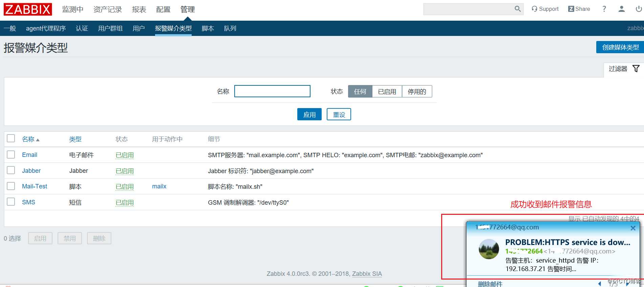Screen dimensions: 644x287
Task: Click the help question mark icon
Action: pyautogui.click(x=604, y=9)
